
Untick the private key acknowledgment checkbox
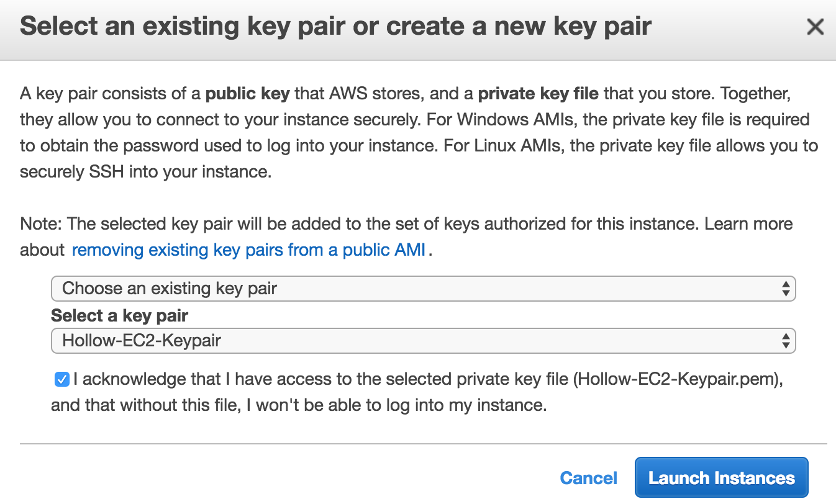point(61,379)
